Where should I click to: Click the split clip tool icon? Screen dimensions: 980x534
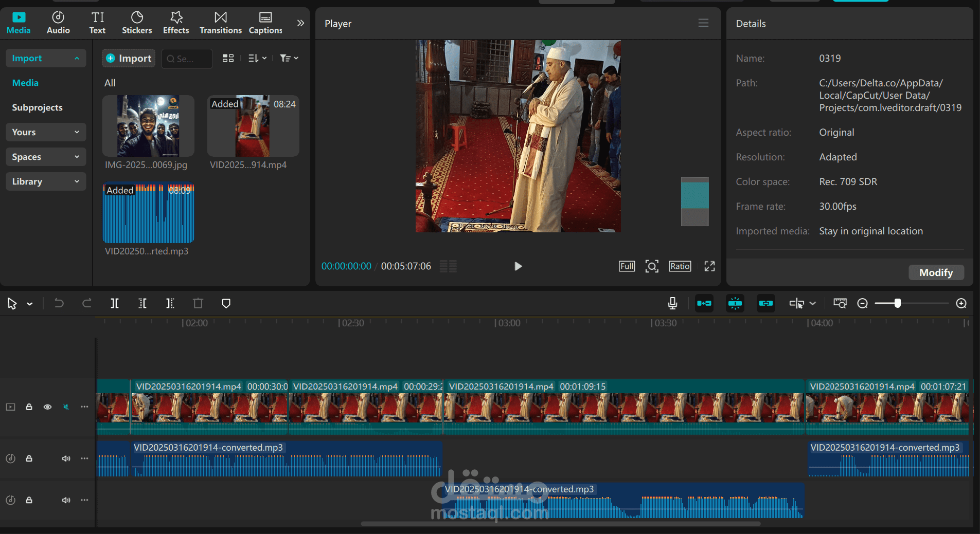115,303
